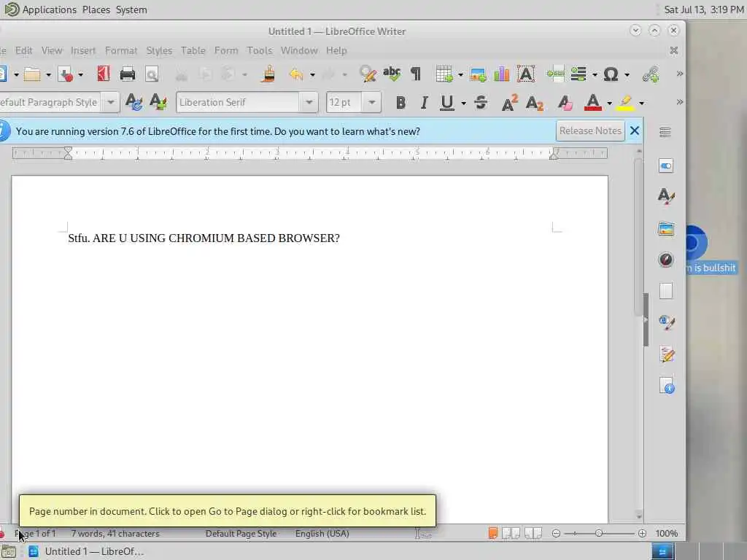Click English (USA) language status
The image size is (747, 560).
[x=322, y=534]
